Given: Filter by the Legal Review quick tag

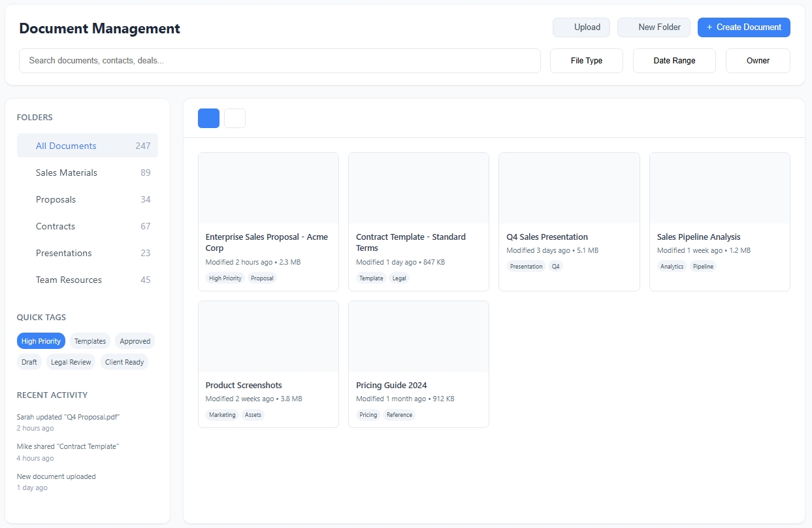Looking at the screenshot, I should pyautogui.click(x=71, y=362).
